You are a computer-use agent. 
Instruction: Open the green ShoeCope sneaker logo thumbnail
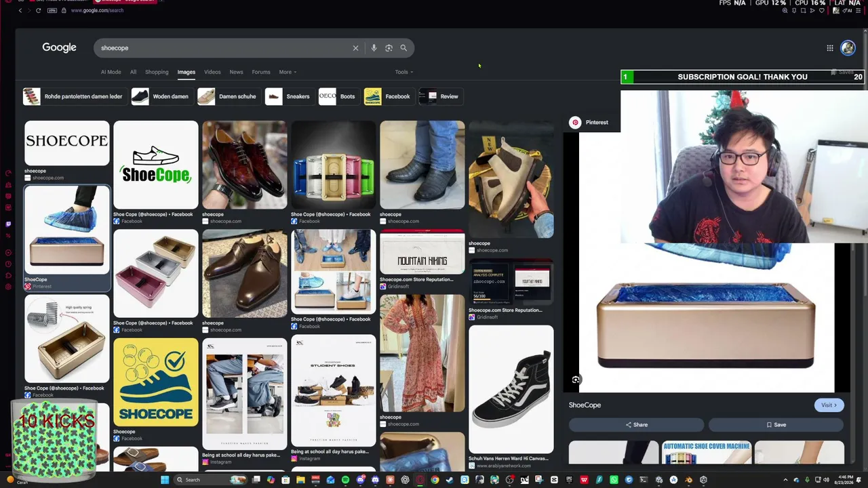pyautogui.click(x=155, y=165)
